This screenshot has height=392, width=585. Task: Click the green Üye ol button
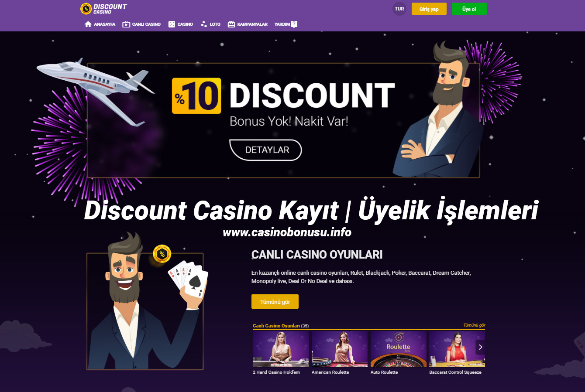coord(469,9)
